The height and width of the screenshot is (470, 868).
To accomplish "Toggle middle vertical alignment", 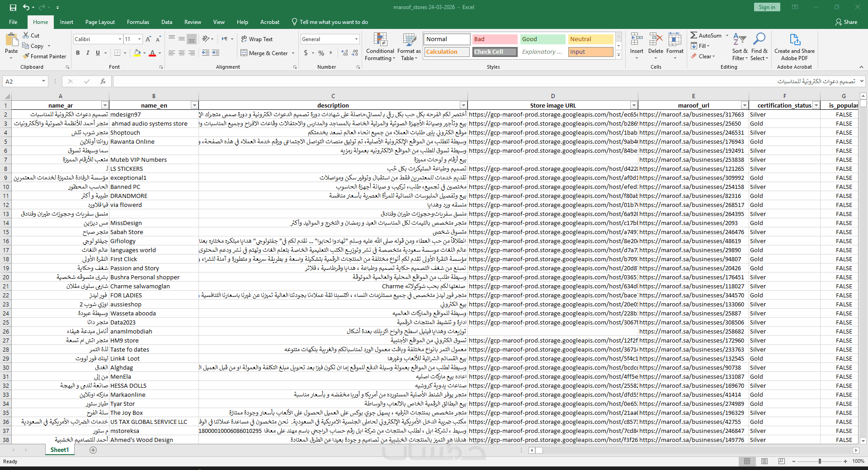I will [182, 39].
